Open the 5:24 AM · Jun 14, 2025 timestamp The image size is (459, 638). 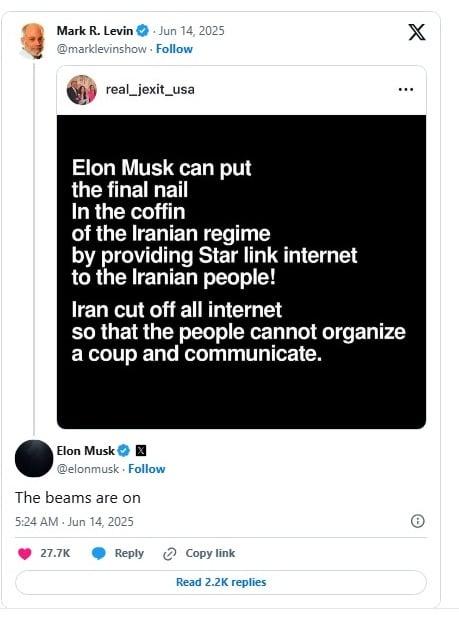(x=74, y=522)
